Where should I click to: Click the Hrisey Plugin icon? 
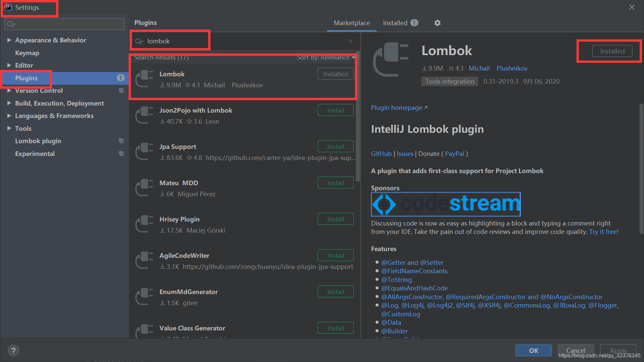tap(144, 224)
